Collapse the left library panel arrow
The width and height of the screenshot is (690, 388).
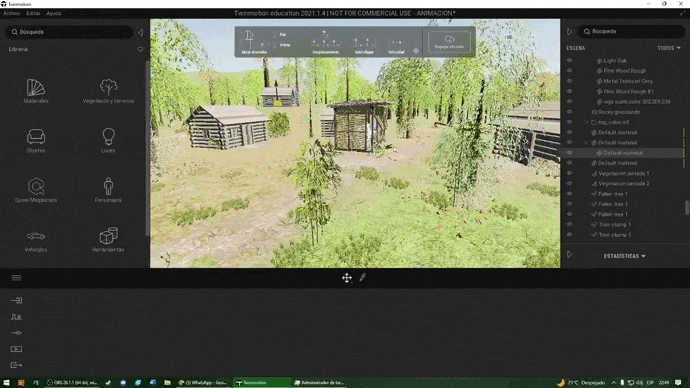(140, 32)
